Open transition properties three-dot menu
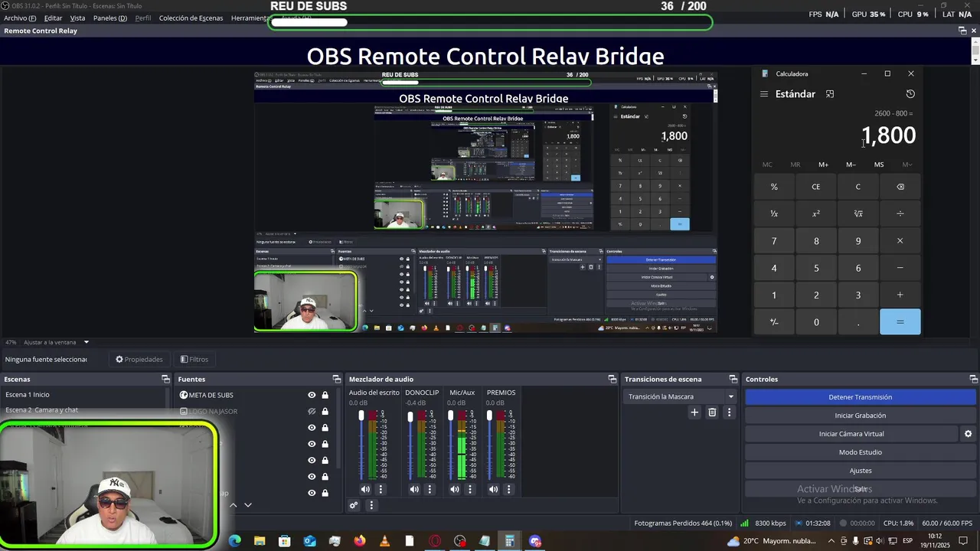Screen dimensions: 980x551 pyautogui.click(x=729, y=412)
